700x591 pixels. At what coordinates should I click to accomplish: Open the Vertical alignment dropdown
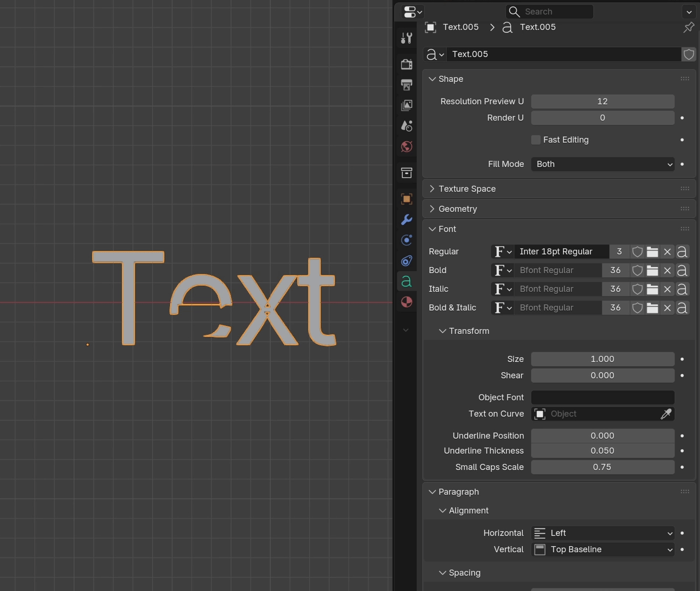[603, 549]
